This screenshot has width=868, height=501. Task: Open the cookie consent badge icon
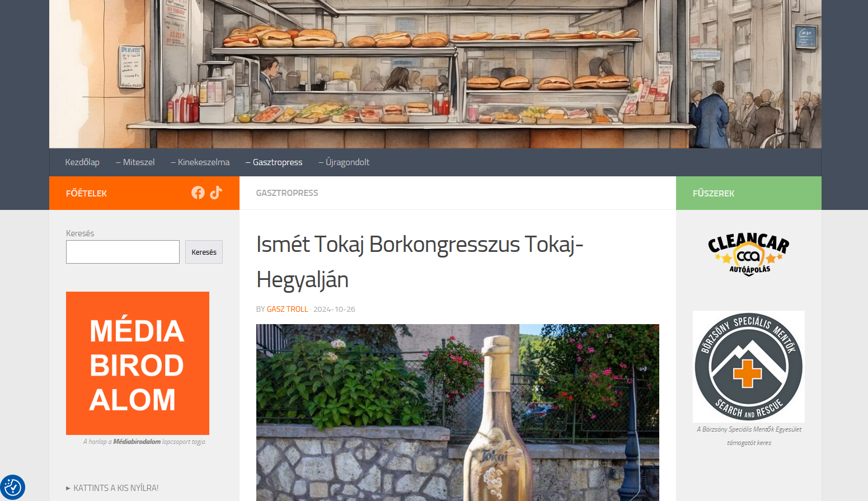click(x=13, y=487)
